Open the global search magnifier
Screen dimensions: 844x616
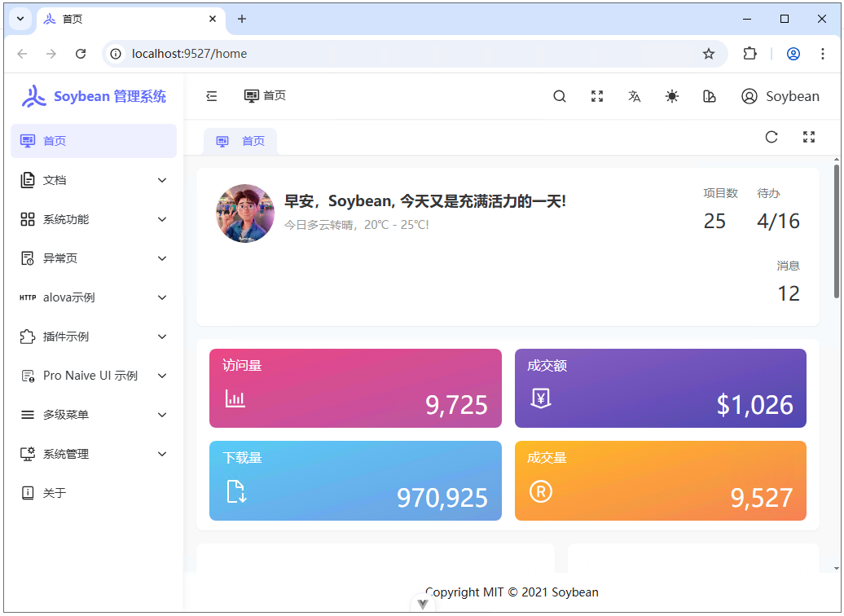click(x=560, y=96)
